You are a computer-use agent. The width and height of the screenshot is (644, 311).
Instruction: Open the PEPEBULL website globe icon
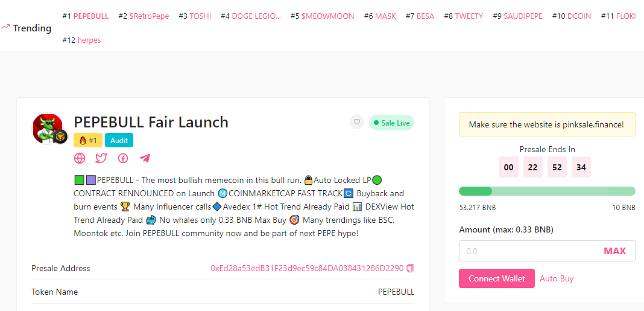pos(79,158)
